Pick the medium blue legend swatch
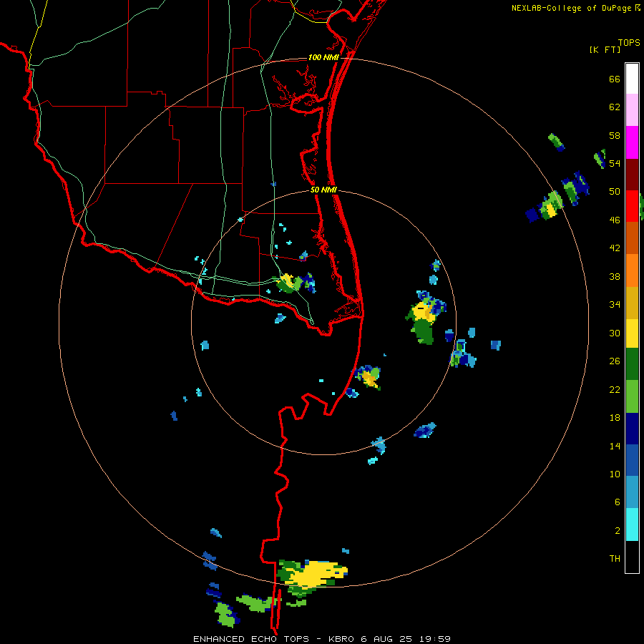Screen dimensions: 644x644 pyautogui.click(x=632, y=460)
